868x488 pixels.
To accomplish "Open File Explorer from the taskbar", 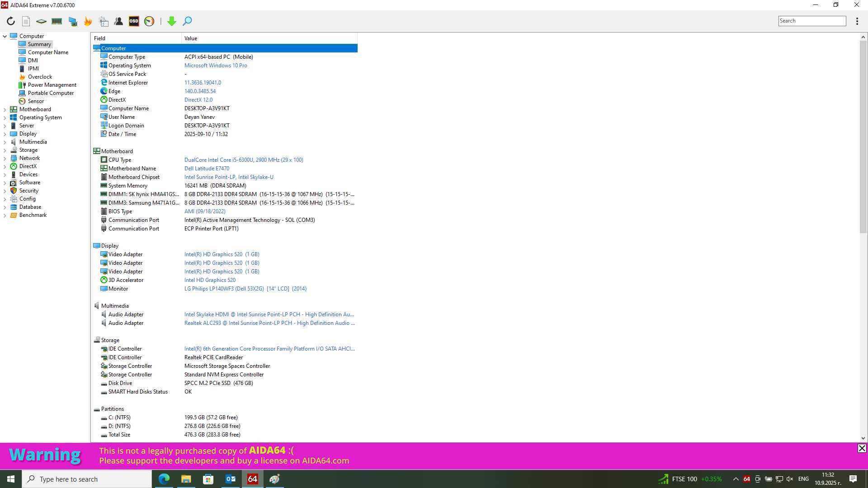I will 186,479.
